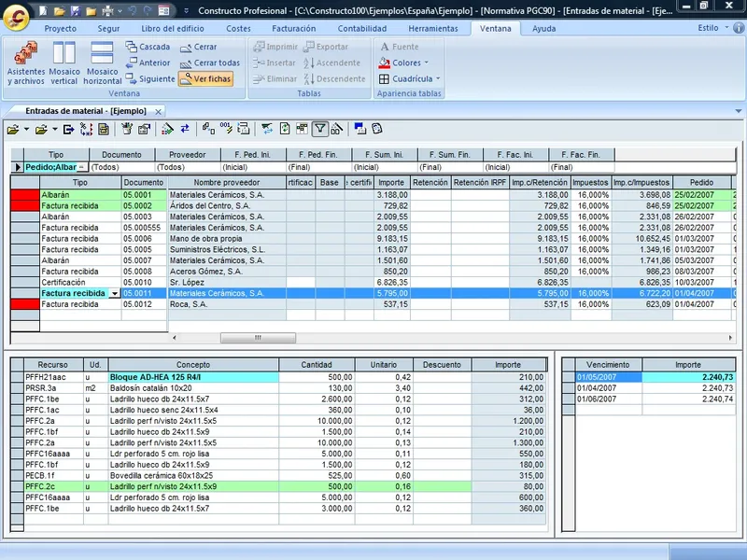Click the document refresh toolbar icon
The height and width of the screenshot is (560, 747).
(x=285, y=129)
